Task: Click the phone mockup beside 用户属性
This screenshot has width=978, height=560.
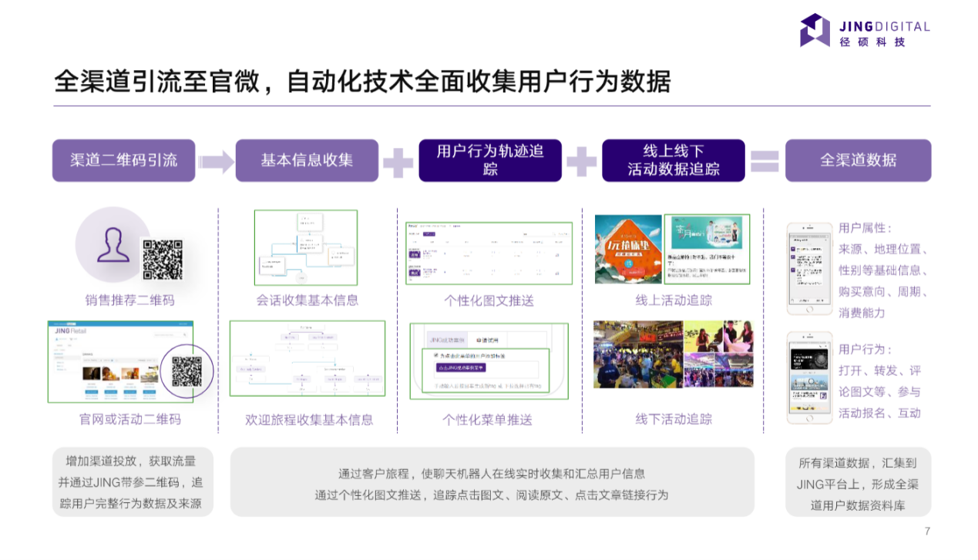Action: coord(809,269)
